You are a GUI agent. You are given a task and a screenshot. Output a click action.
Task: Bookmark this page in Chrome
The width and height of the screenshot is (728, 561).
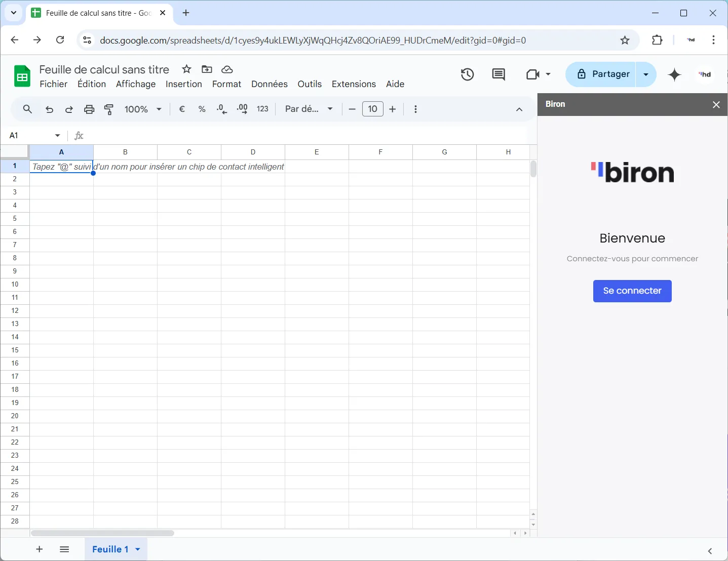[625, 41]
